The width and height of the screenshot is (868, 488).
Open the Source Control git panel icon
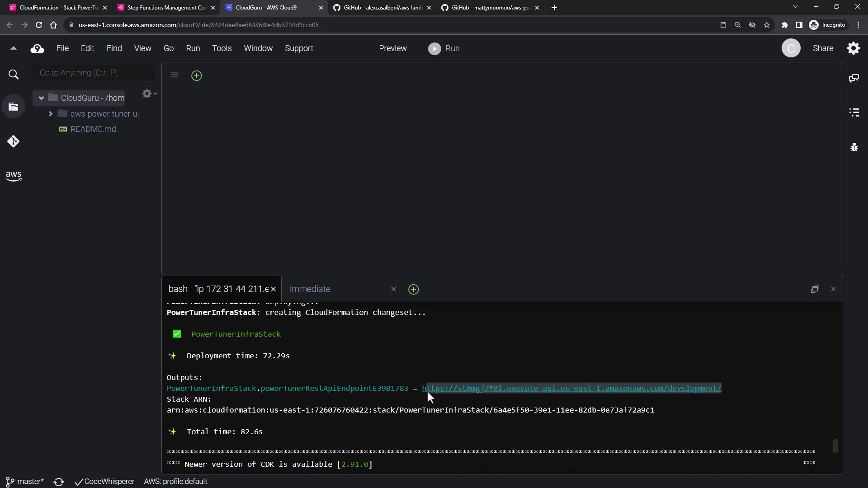pyautogui.click(x=13, y=141)
